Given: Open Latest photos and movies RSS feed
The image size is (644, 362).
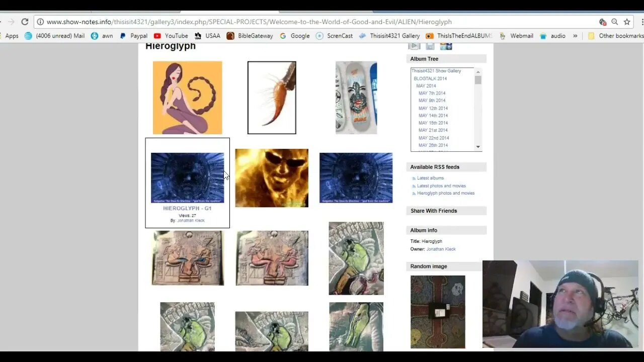Looking at the screenshot, I should [441, 186].
